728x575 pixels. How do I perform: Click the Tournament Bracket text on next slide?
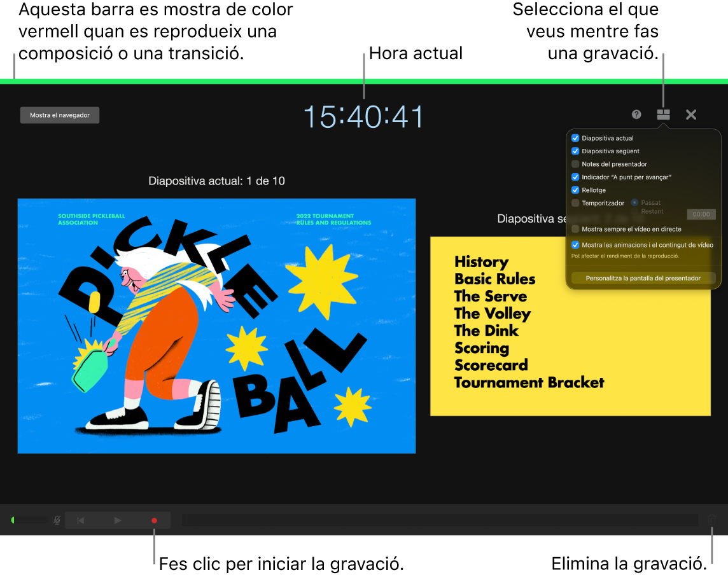(529, 382)
